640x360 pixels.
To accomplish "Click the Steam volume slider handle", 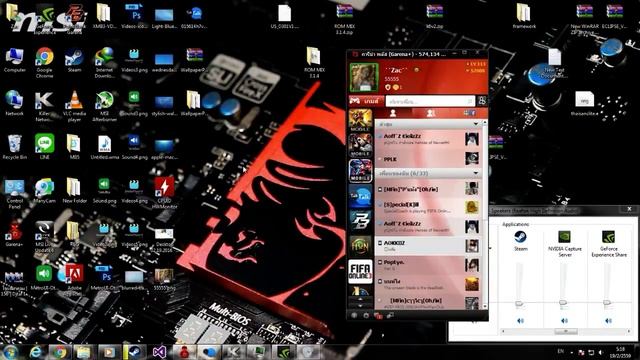I will [519, 303].
